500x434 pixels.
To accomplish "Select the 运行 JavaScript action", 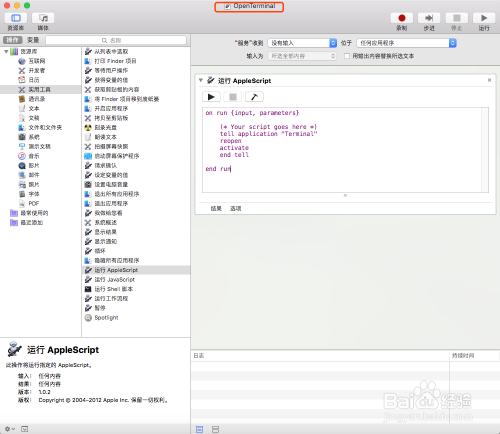I will click(115, 279).
